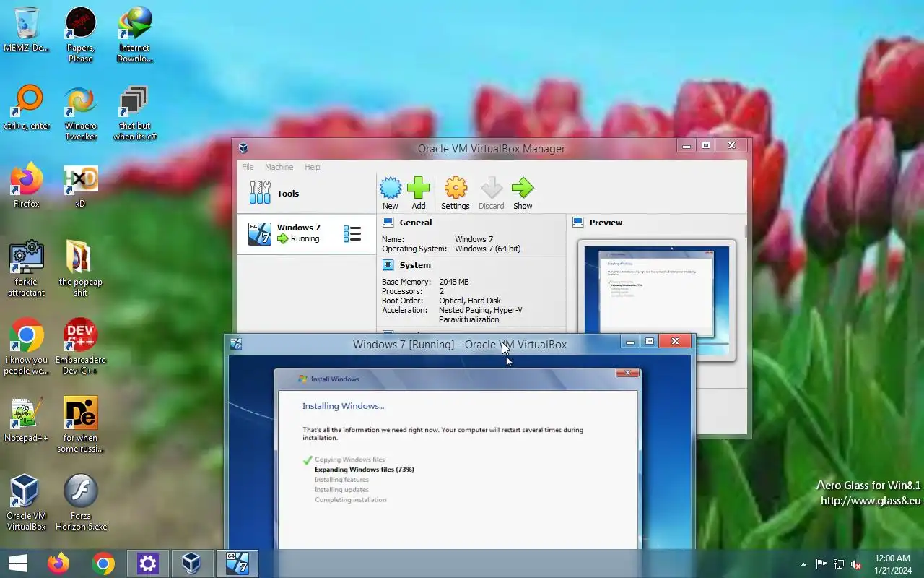Image resolution: width=924 pixels, height=578 pixels.
Task: Select the Oracle VM VirtualBox desktop icon
Action: pyautogui.click(x=27, y=503)
